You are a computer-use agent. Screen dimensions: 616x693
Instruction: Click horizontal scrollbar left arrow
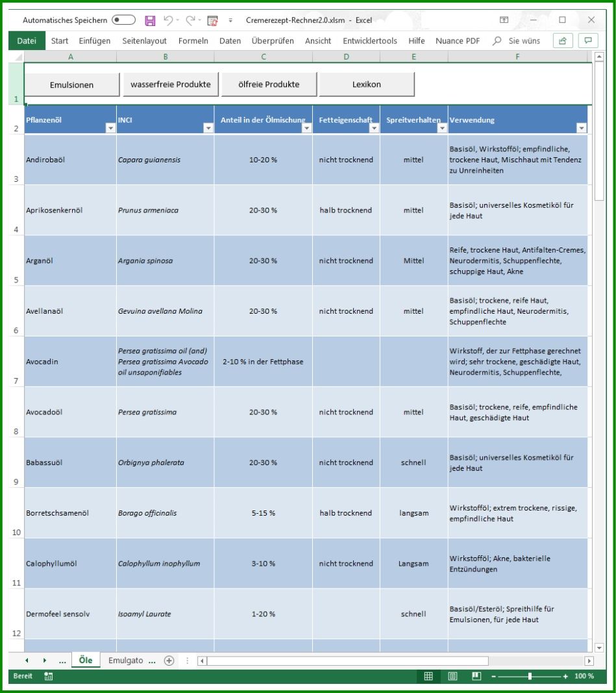pos(202,661)
